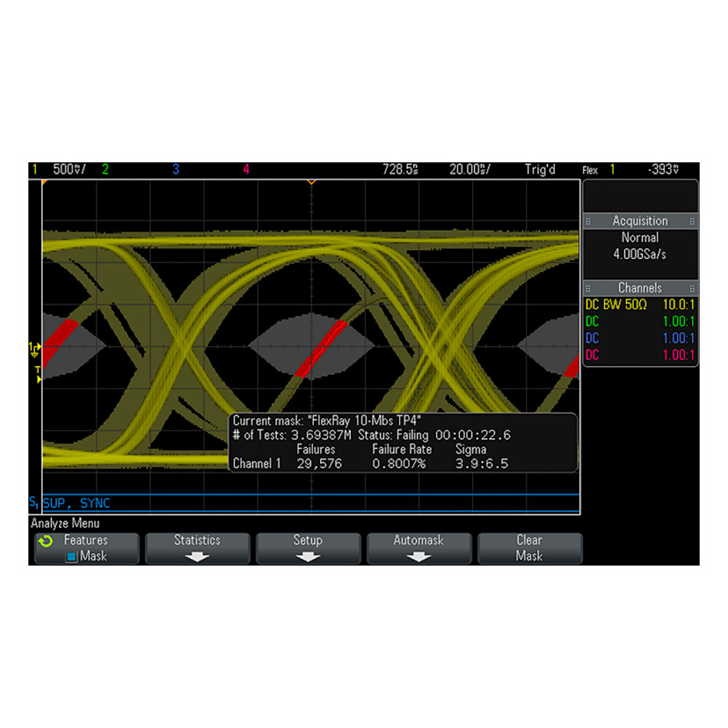Click the Features cycle arrow icon
This screenshot has width=728, height=728.
point(45,541)
